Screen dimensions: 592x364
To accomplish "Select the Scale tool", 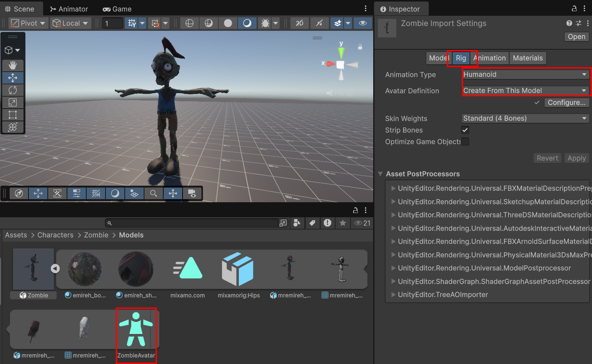I will 13,102.
